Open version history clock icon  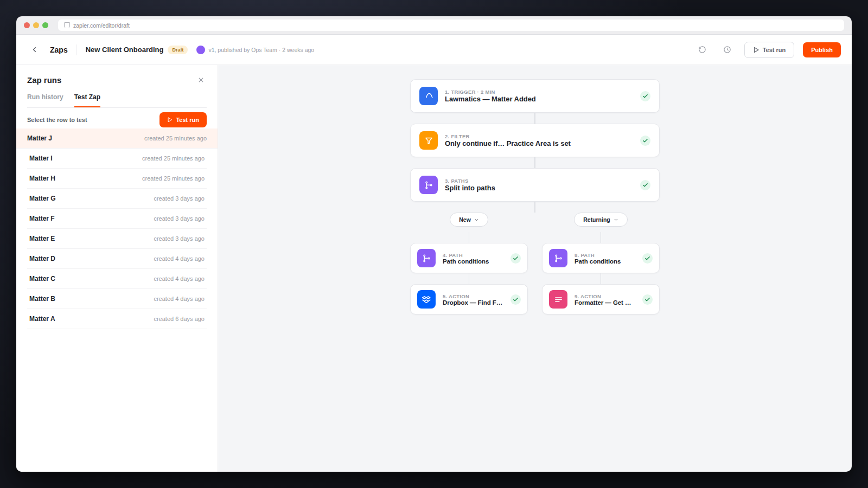click(727, 50)
